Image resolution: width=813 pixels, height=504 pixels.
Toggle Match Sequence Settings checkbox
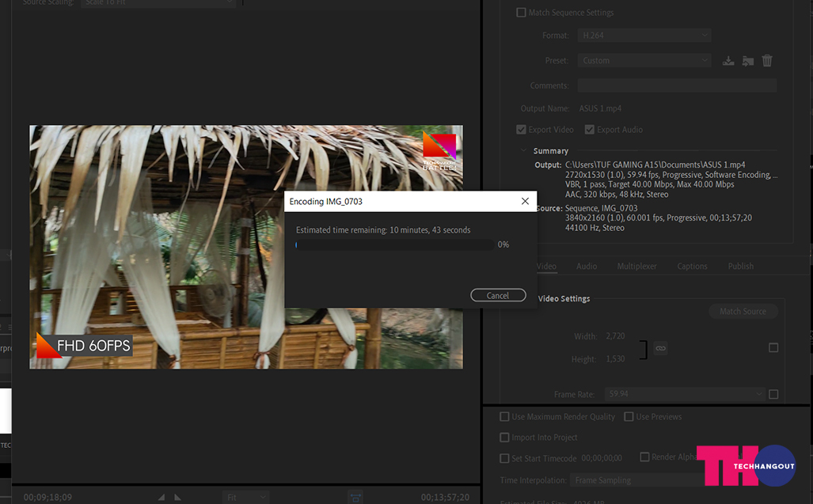(x=521, y=13)
